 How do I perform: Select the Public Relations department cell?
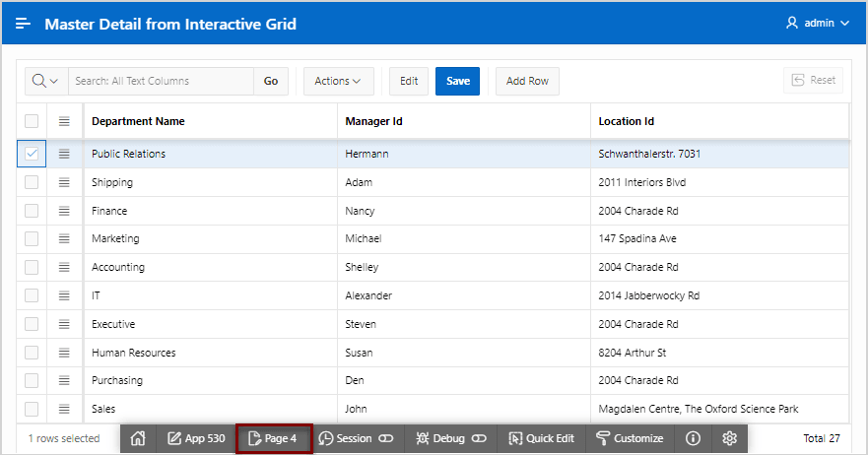point(211,154)
